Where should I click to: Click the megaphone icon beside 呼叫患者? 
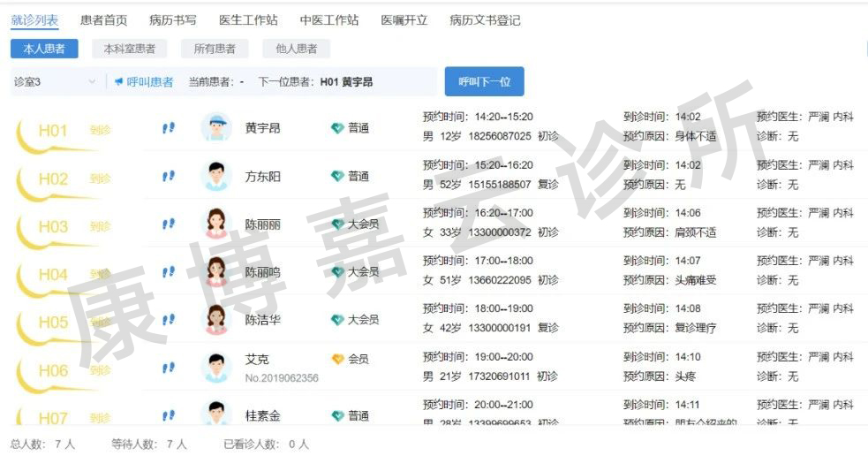(118, 82)
